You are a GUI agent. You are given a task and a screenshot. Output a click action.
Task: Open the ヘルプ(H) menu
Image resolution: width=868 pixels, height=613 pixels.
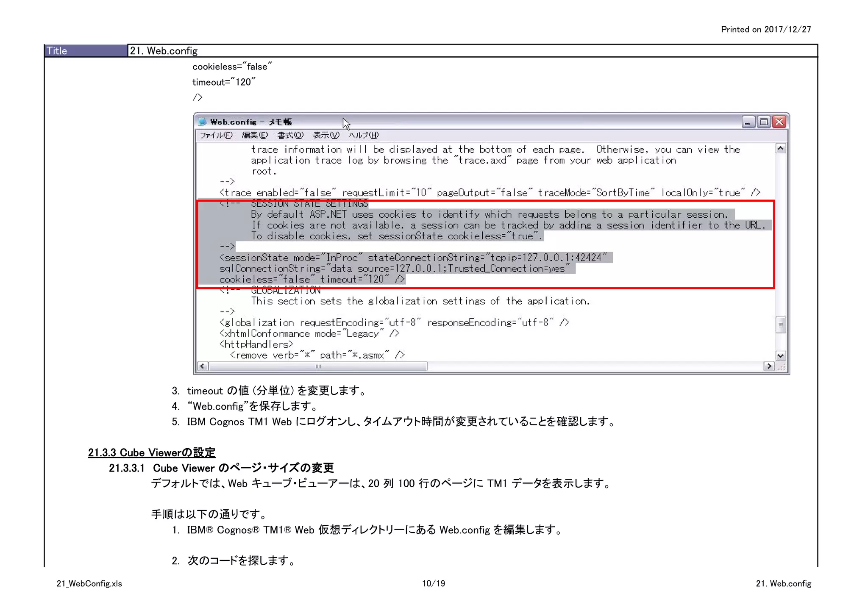(364, 135)
